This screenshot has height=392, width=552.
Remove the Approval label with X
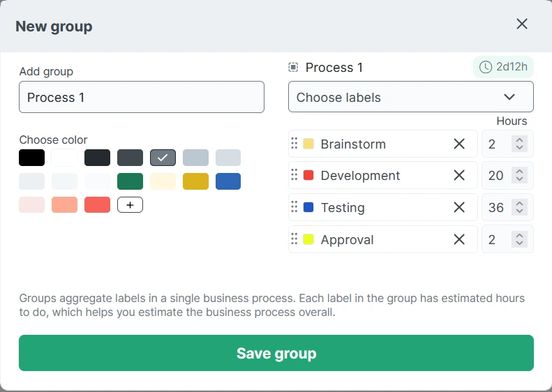pos(459,239)
